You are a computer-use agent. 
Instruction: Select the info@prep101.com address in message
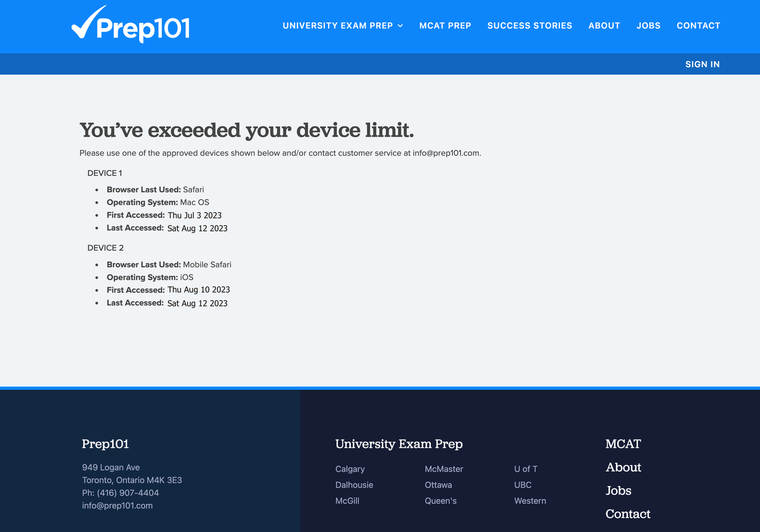tap(446, 153)
